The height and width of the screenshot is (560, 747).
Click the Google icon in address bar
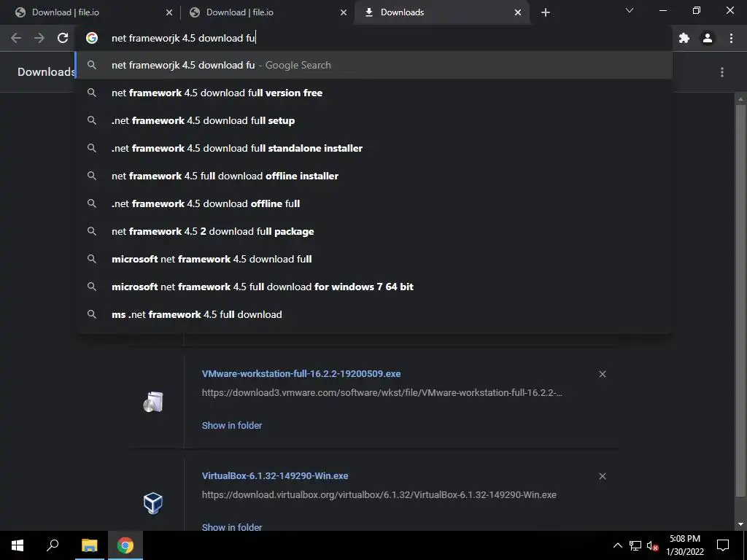tap(92, 38)
